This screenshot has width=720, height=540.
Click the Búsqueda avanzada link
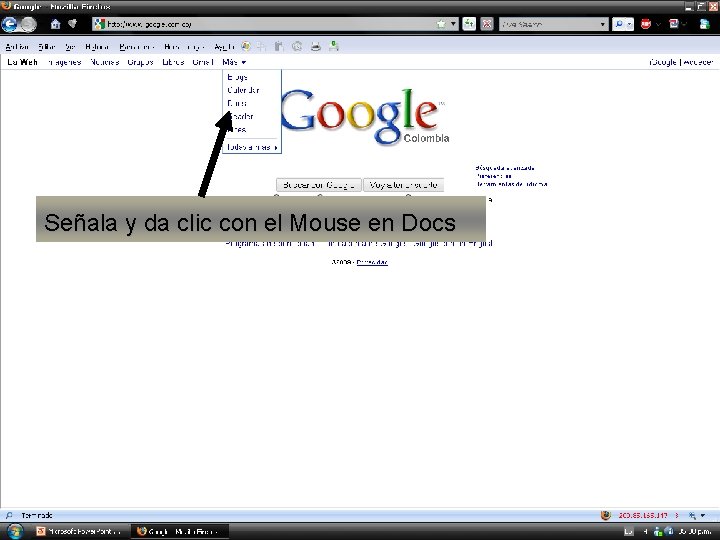click(x=505, y=168)
